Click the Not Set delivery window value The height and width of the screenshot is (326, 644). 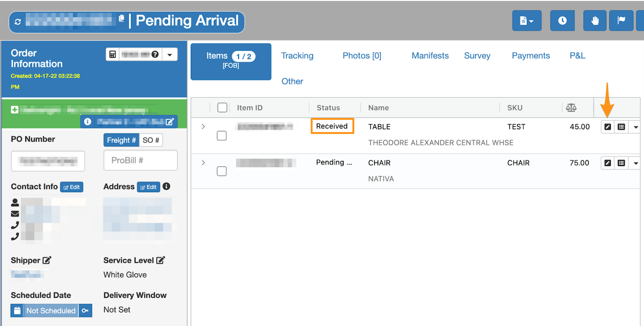tap(117, 310)
